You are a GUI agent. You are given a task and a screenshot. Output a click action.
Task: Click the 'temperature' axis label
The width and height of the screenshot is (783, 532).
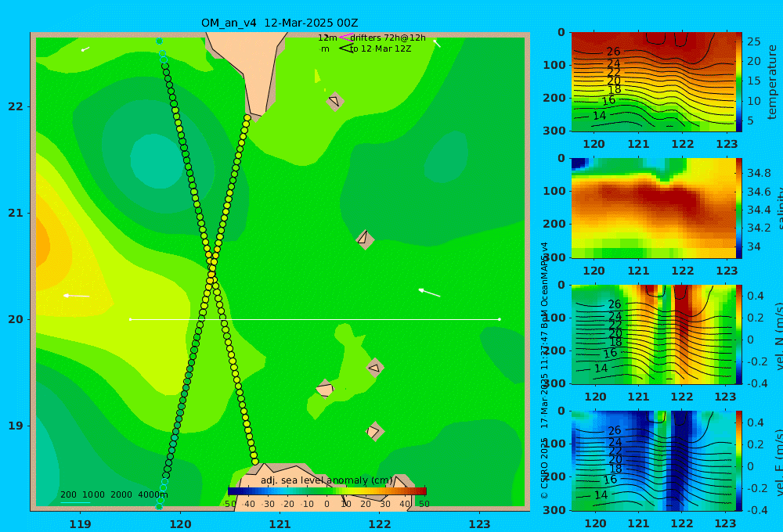(x=772, y=82)
